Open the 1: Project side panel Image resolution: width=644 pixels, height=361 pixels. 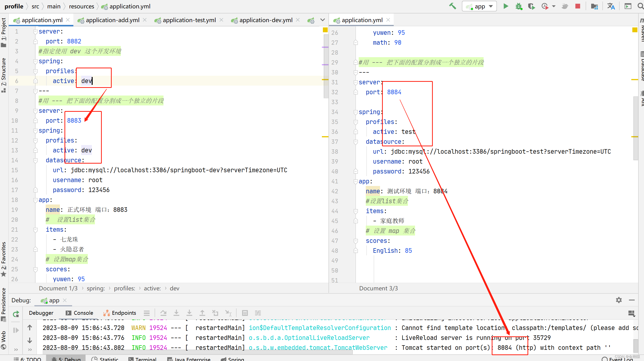pos(4,32)
